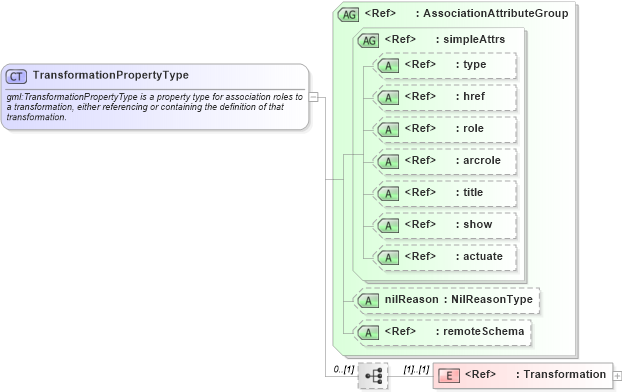Select the Transformation element label
The width and height of the screenshot is (622, 392).
(x=564, y=374)
